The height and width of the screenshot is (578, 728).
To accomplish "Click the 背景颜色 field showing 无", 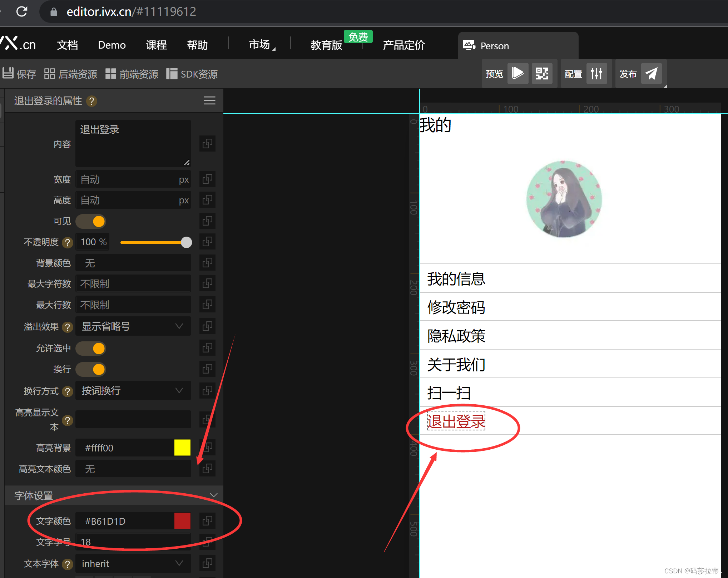I will click(x=133, y=263).
